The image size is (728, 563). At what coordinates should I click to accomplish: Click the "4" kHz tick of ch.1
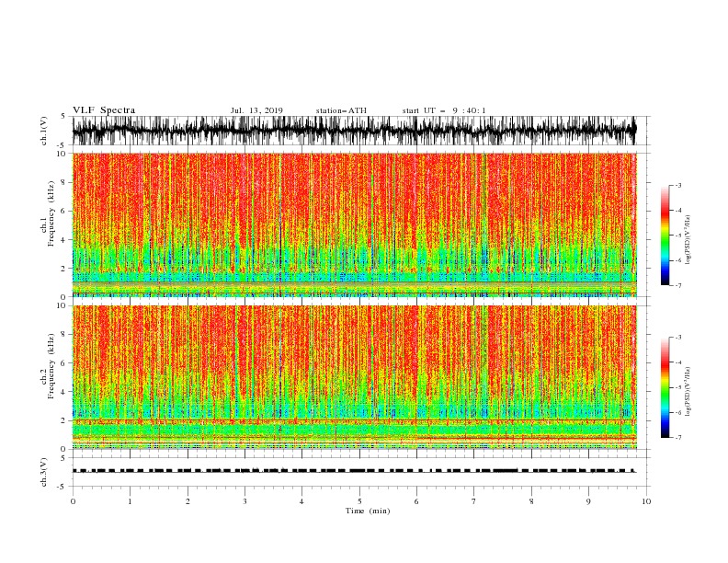[x=64, y=240]
